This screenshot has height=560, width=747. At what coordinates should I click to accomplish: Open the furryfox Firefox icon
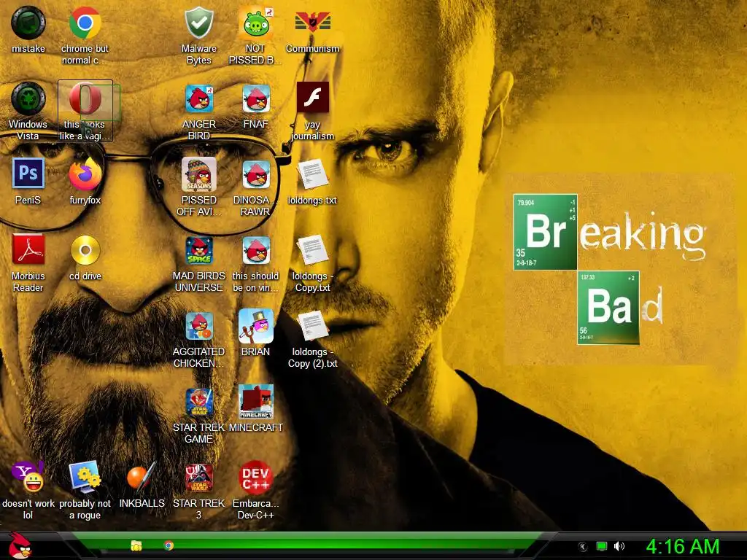85,174
